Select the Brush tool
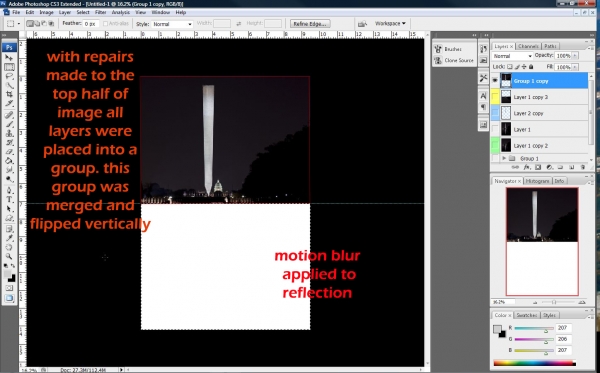The width and height of the screenshot is (600, 373). (x=9, y=124)
